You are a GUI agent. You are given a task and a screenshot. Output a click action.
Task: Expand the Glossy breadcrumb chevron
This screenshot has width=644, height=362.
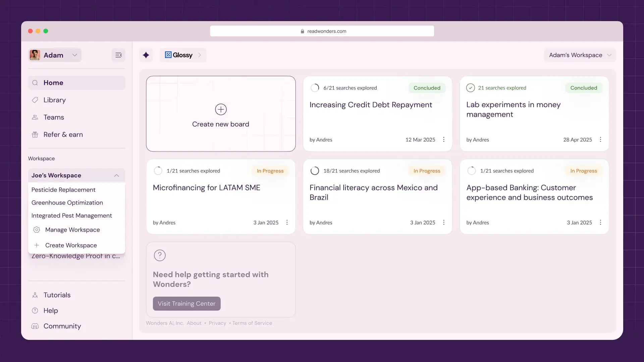tap(200, 55)
